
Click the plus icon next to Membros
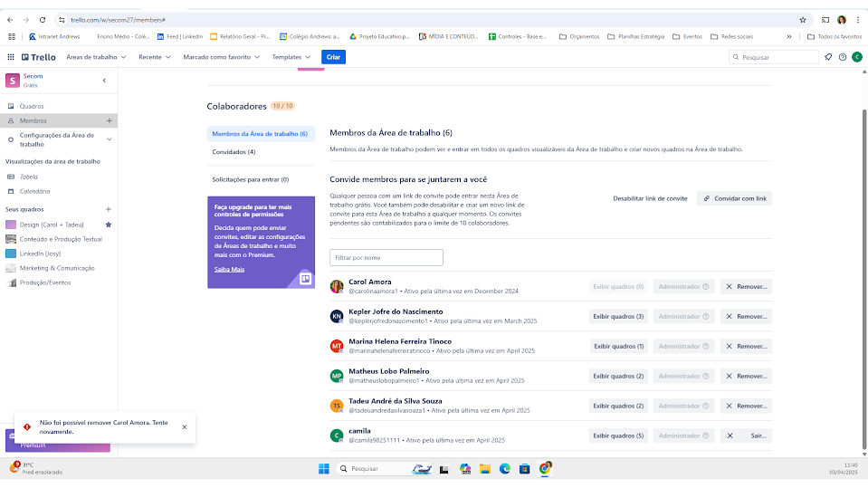pos(109,120)
